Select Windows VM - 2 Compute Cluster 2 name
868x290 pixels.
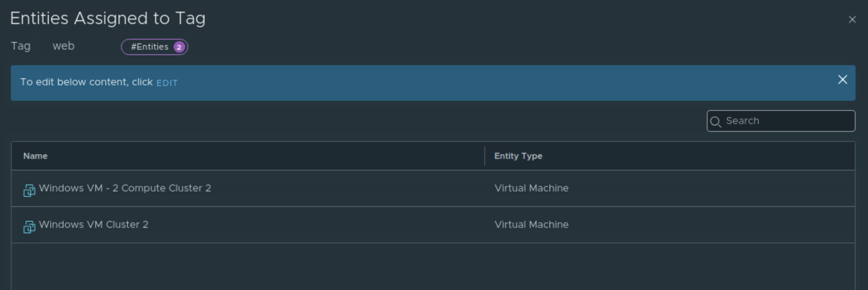pyautogui.click(x=125, y=188)
